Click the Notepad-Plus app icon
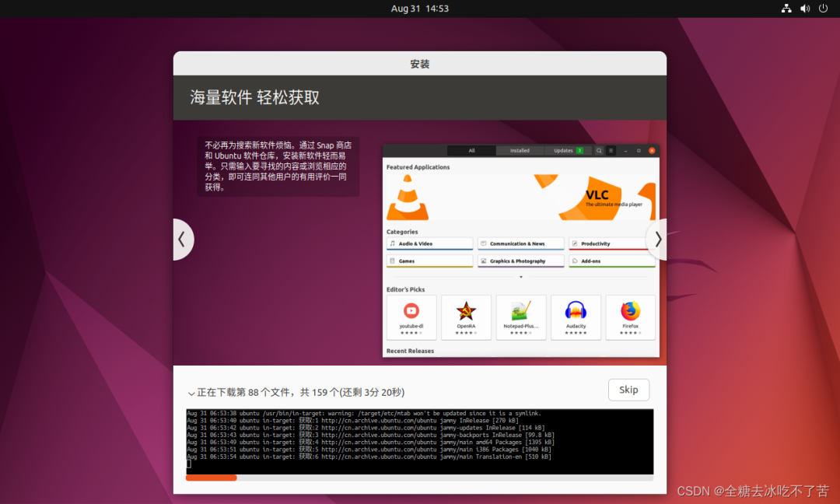Image resolution: width=840 pixels, height=504 pixels. (x=520, y=311)
